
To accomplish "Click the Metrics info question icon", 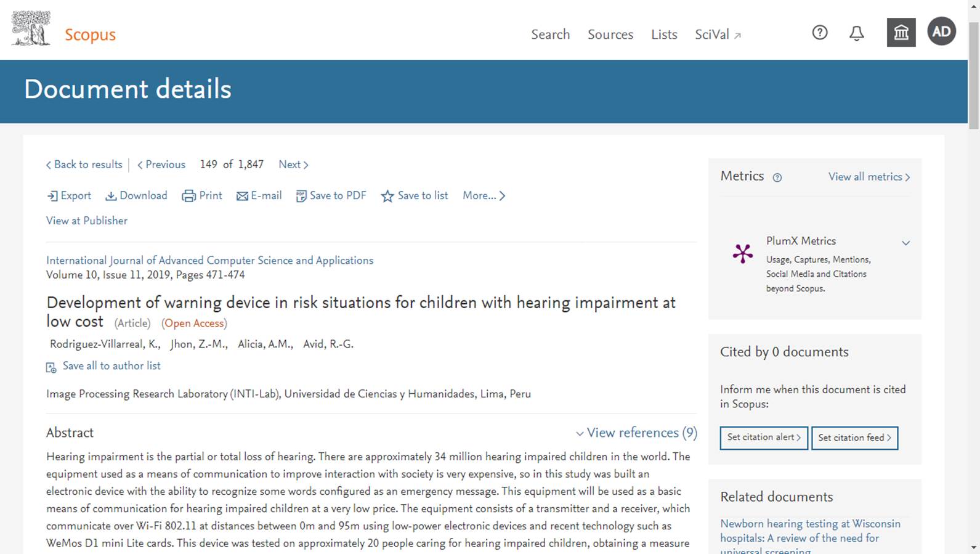I will tap(777, 177).
